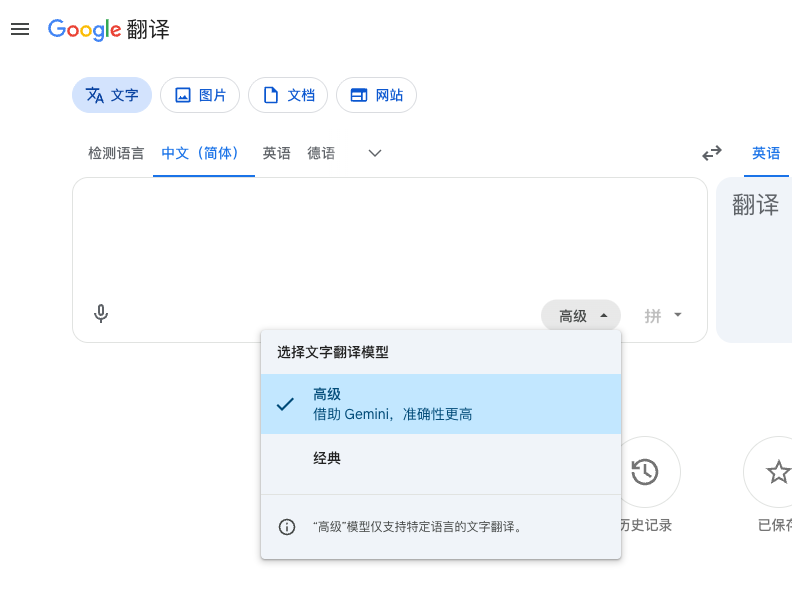Open the 拼 pinyin input dropdown

coord(663,316)
